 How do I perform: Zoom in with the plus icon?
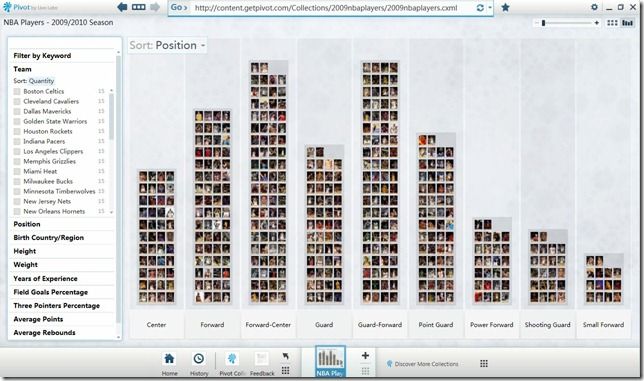coord(596,23)
